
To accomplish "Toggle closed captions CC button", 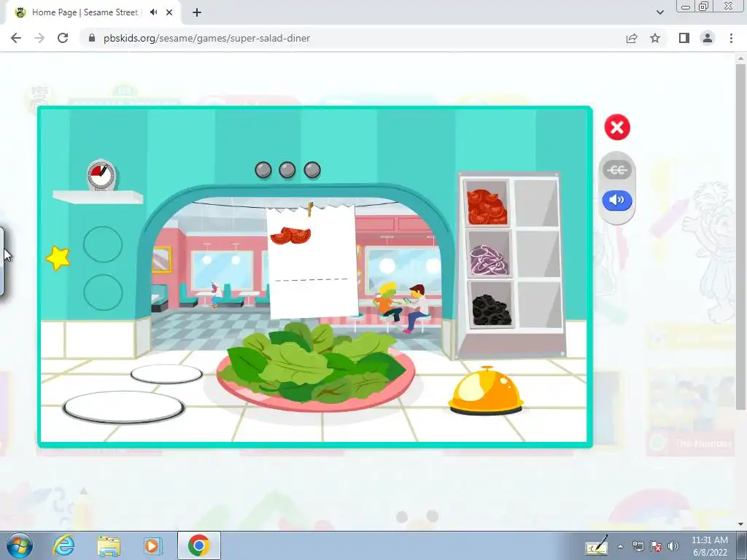I will (617, 170).
